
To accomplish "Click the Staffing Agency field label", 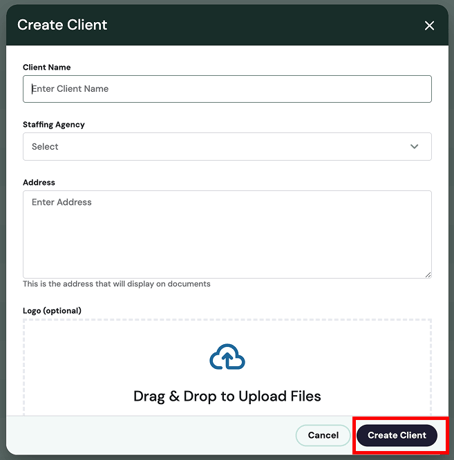I will point(54,125).
